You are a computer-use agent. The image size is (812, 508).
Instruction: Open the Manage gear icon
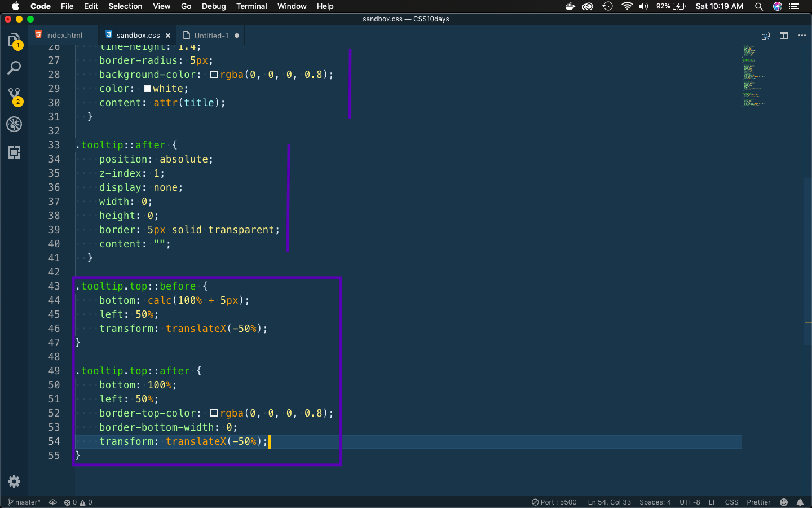coord(14,481)
